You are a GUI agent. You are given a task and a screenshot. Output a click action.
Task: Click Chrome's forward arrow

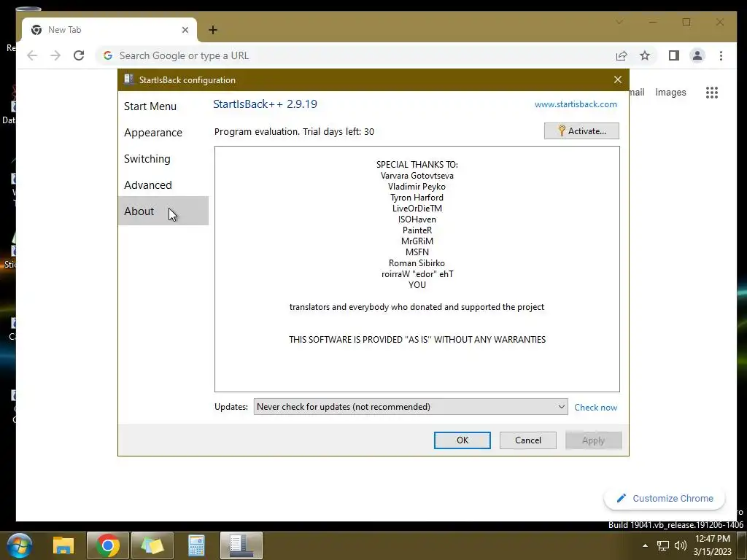pyautogui.click(x=55, y=55)
